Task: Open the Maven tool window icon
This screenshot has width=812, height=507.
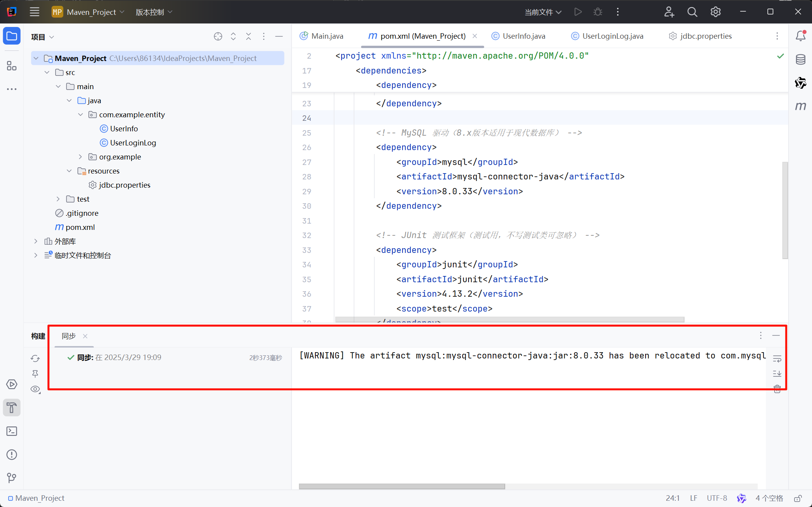Action: [800, 106]
